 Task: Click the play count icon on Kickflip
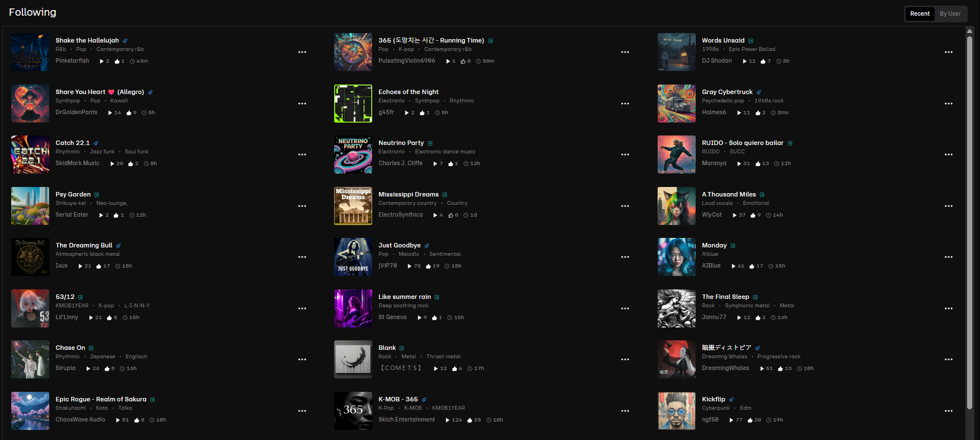732,420
